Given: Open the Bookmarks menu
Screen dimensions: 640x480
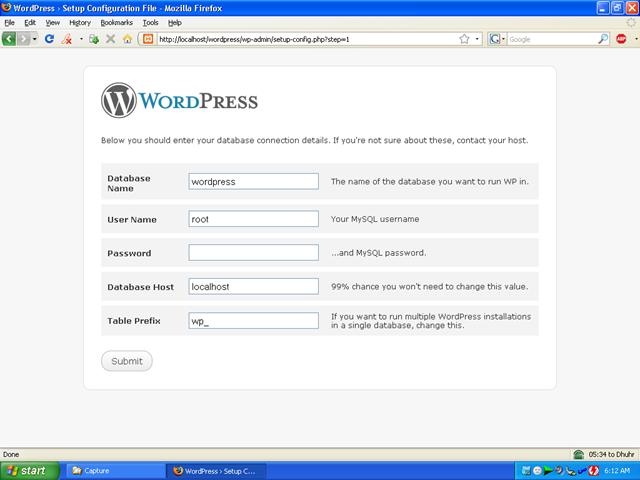Looking at the screenshot, I should point(116,23).
